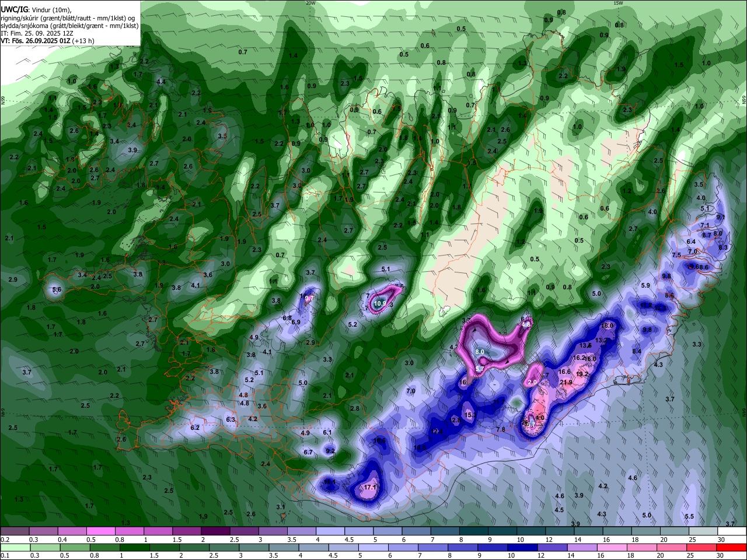Click the 'VT: Fös. 26.09.2025 01Z (+13 h)' line
The width and height of the screenshot is (747, 560).
click(47, 41)
